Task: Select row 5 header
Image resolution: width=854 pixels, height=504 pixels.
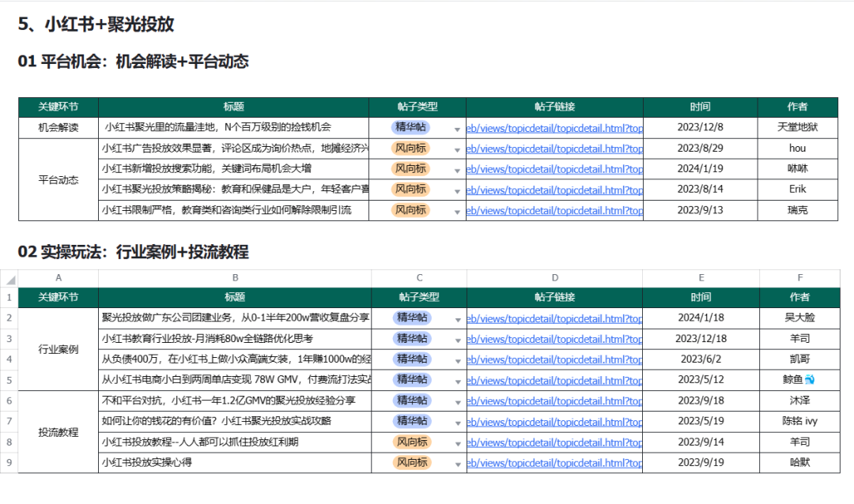Action: [x=9, y=380]
